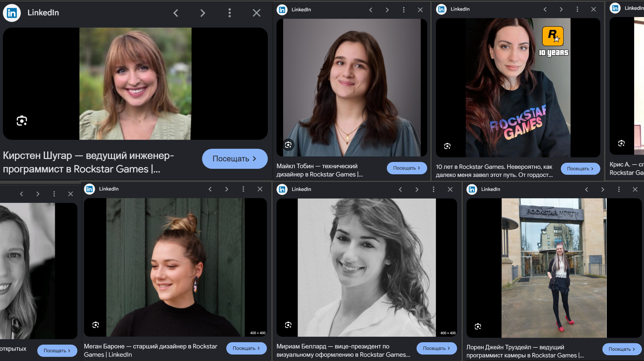Image resolution: width=644 pixels, height=361 pixels.
Task: Open more options in Меган Бароне panel
Action: 243,189
